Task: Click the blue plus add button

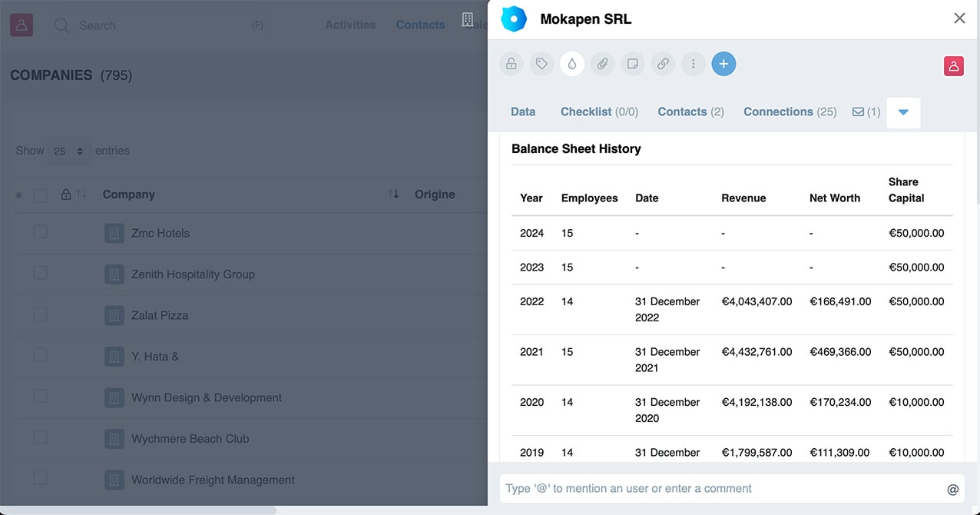Action: pos(723,65)
